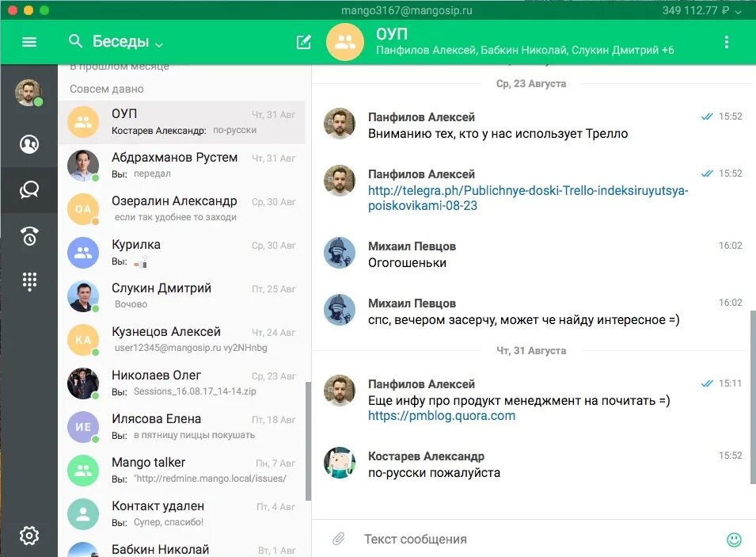Click Костарев Александр avatar in the chat

pyautogui.click(x=340, y=463)
